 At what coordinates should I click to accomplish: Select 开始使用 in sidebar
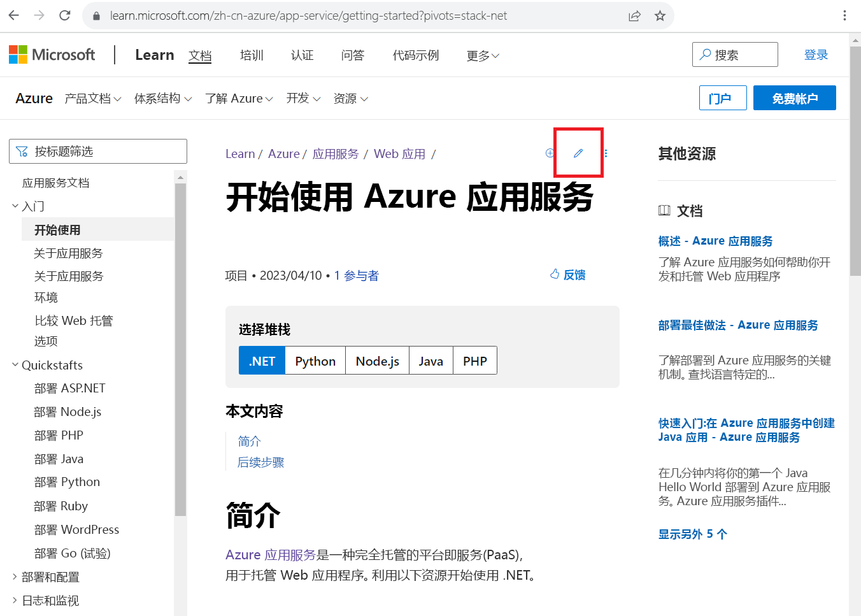(x=98, y=229)
